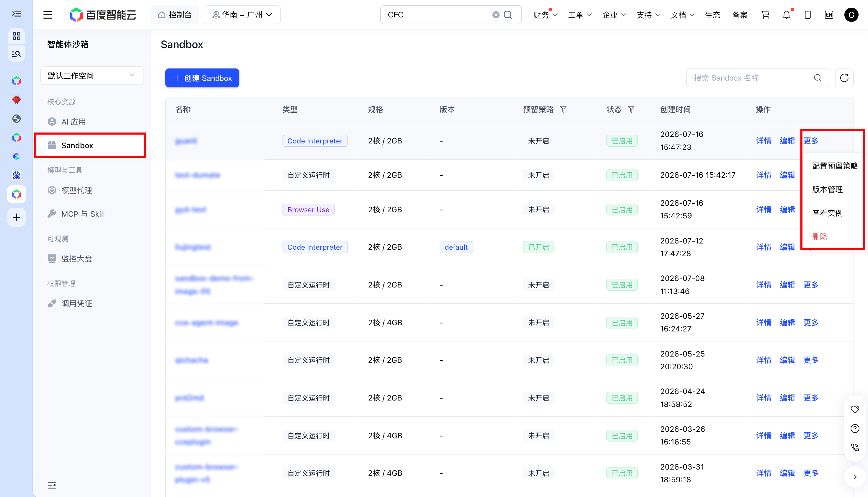Open 更多 for the 2026-03-26 row
This screenshot has width=868, height=497.
[811, 436]
